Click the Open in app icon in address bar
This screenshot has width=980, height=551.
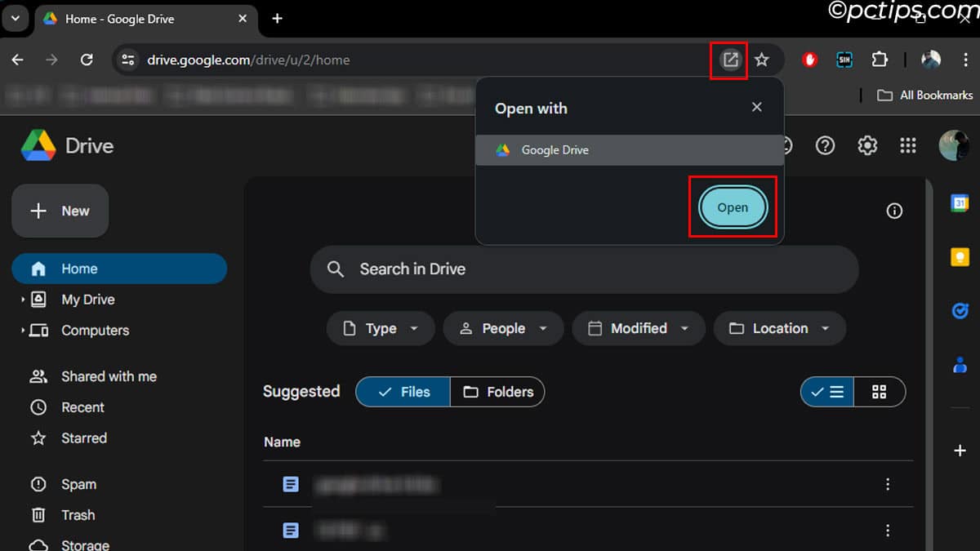(730, 60)
